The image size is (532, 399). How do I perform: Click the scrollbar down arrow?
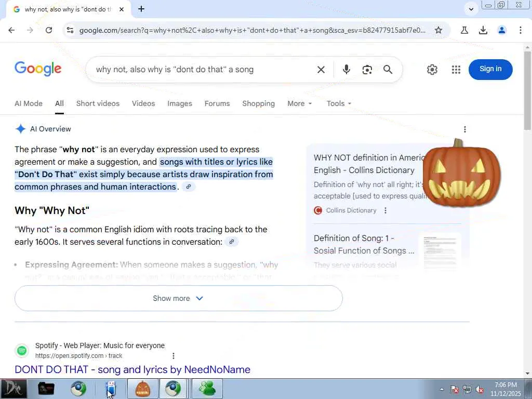527,374
